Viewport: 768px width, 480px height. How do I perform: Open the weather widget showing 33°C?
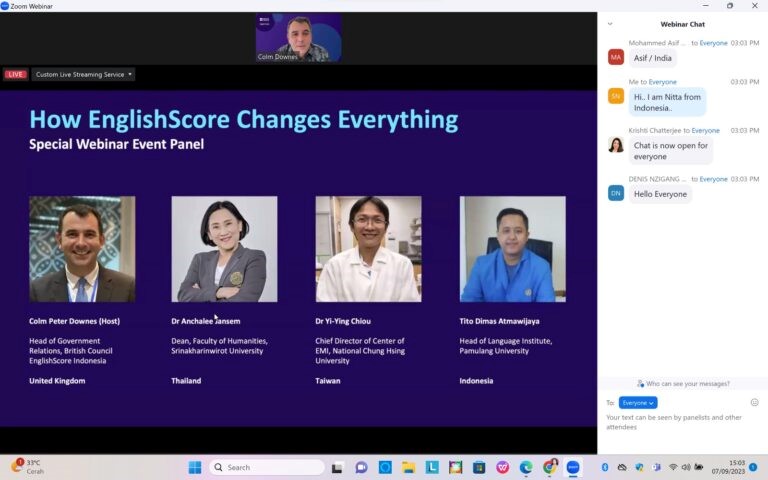coord(27,466)
